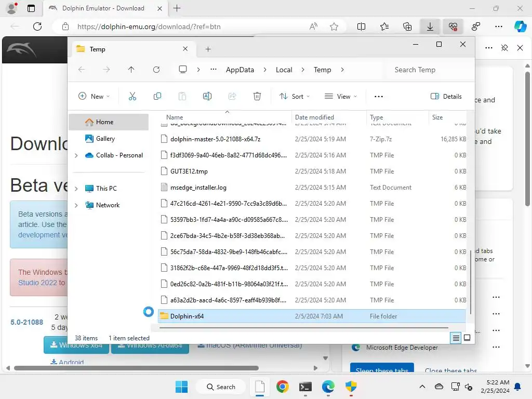This screenshot has width=532, height=399.
Task: Toggle Edge split screen icon
Action: pyautogui.click(x=362, y=26)
